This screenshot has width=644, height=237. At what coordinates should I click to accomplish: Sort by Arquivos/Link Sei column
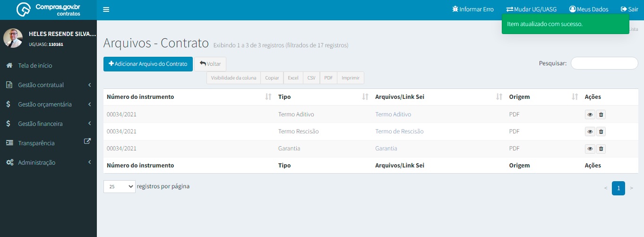[438, 97]
